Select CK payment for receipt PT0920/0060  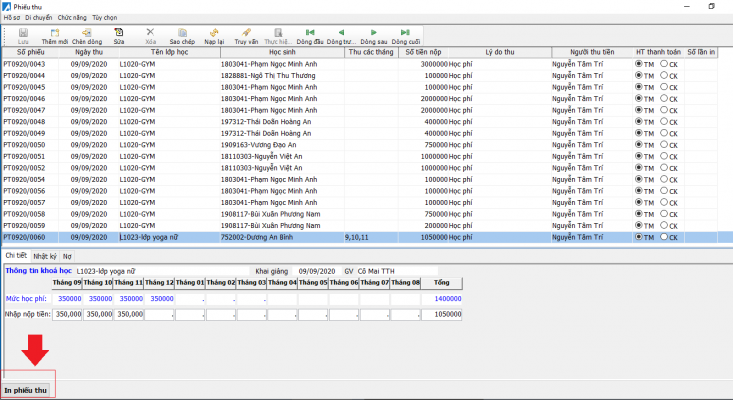(x=664, y=237)
